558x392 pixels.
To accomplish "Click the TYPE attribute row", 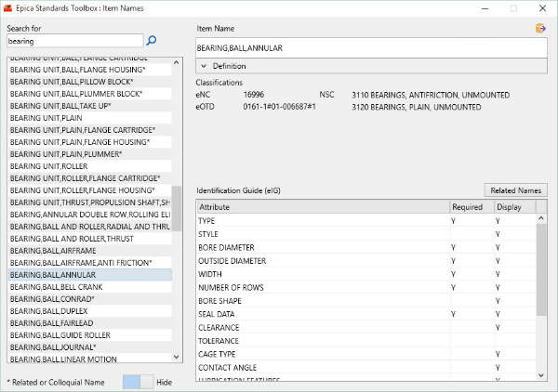I will 365,221.
